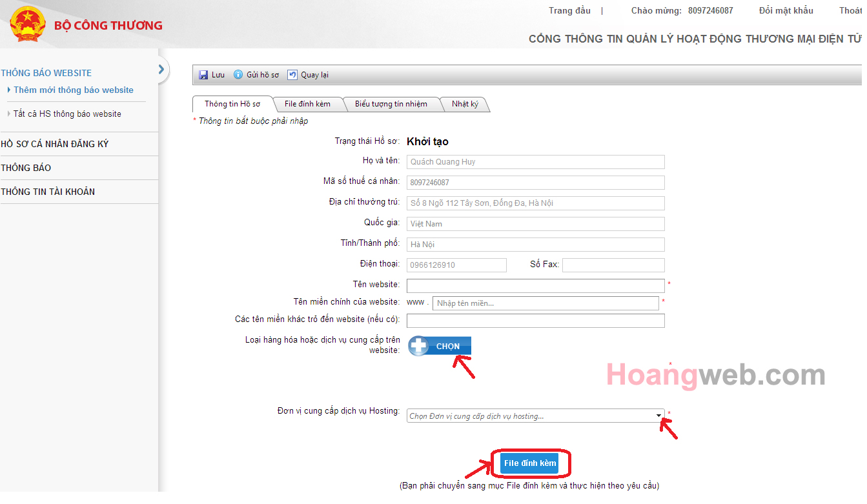This screenshot has height=504, width=867.
Task: Open Tất cả HS thông báo website
Action: (67, 114)
